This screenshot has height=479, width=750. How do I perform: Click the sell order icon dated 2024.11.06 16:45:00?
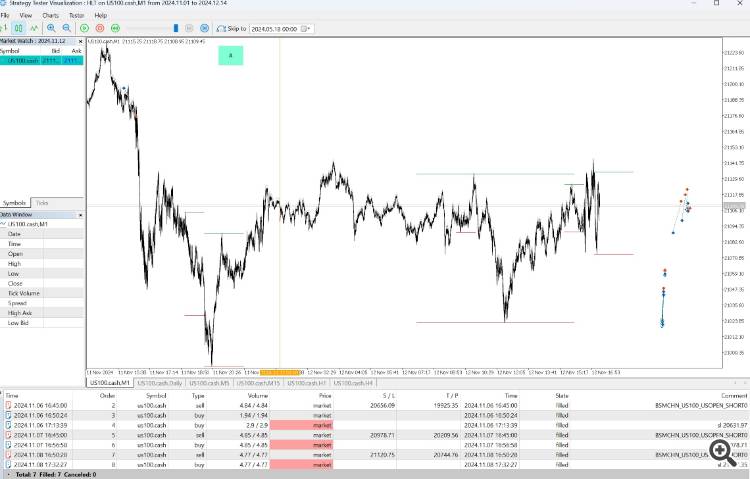pos(8,405)
